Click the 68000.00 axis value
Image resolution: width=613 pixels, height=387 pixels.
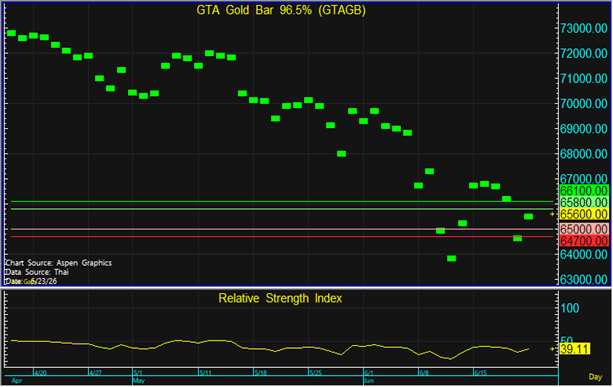(x=584, y=154)
